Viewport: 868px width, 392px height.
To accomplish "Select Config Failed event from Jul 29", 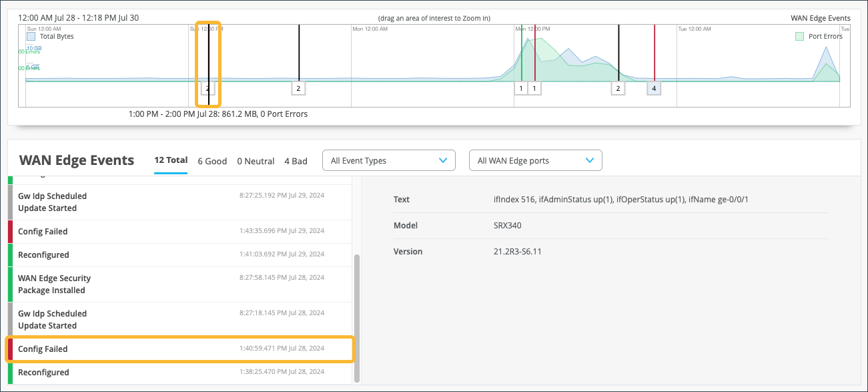I will 179,231.
